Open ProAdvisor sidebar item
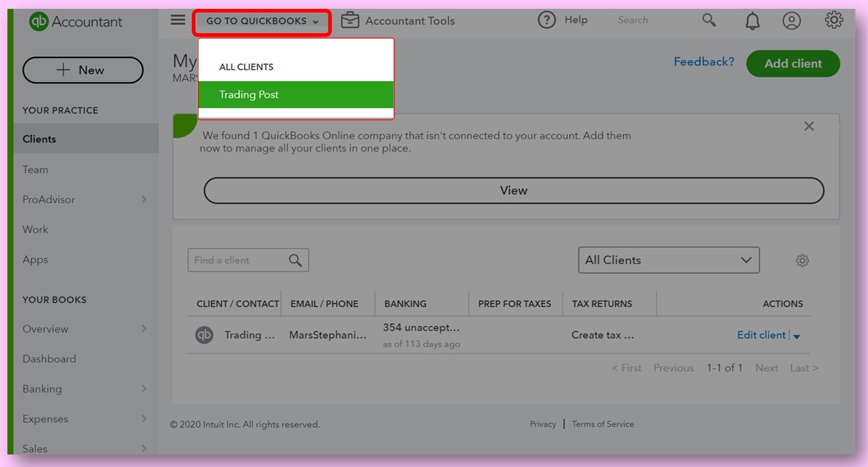 pyautogui.click(x=49, y=199)
